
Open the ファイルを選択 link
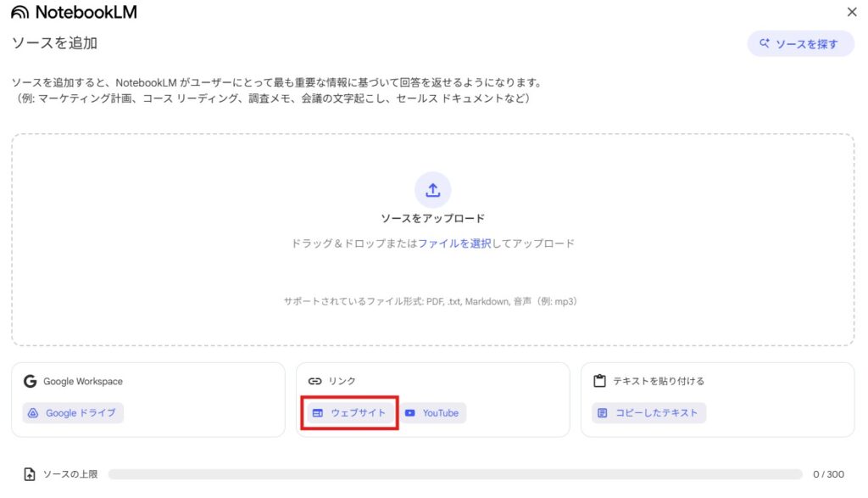coord(454,243)
